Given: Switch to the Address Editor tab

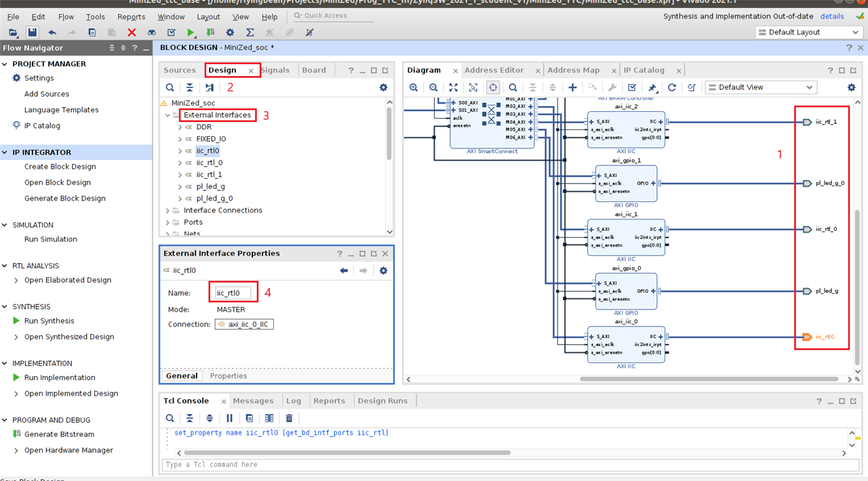Looking at the screenshot, I should pyautogui.click(x=494, y=70).
